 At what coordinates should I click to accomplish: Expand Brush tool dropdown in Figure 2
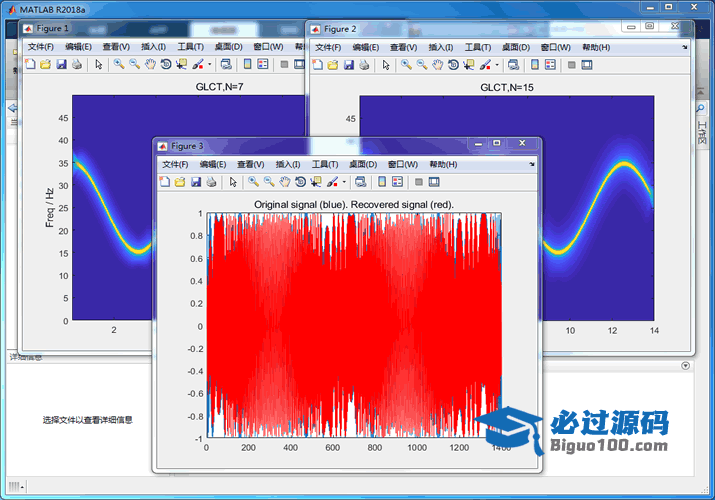click(497, 65)
